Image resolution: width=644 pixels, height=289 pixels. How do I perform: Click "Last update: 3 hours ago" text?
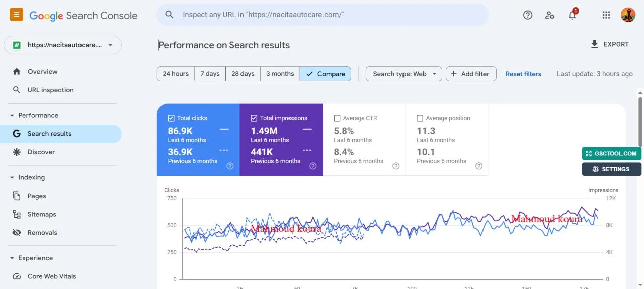tap(595, 74)
